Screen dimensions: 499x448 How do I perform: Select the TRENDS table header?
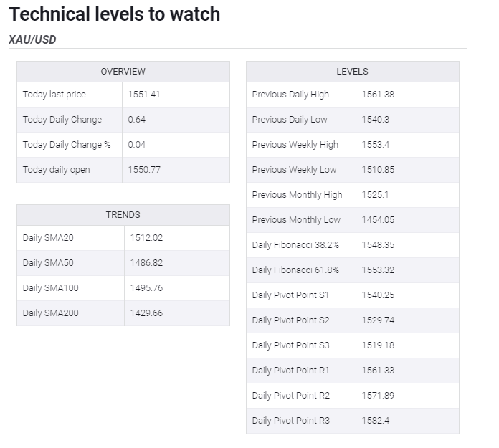pyautogui.click(x=123, y=215)
